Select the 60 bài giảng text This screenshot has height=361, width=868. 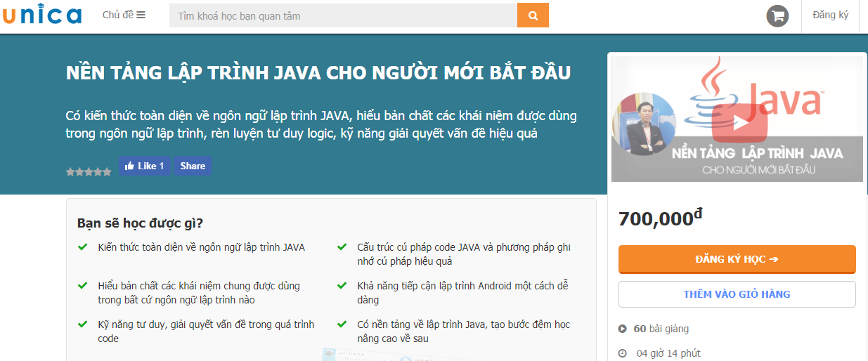(661, 329)
